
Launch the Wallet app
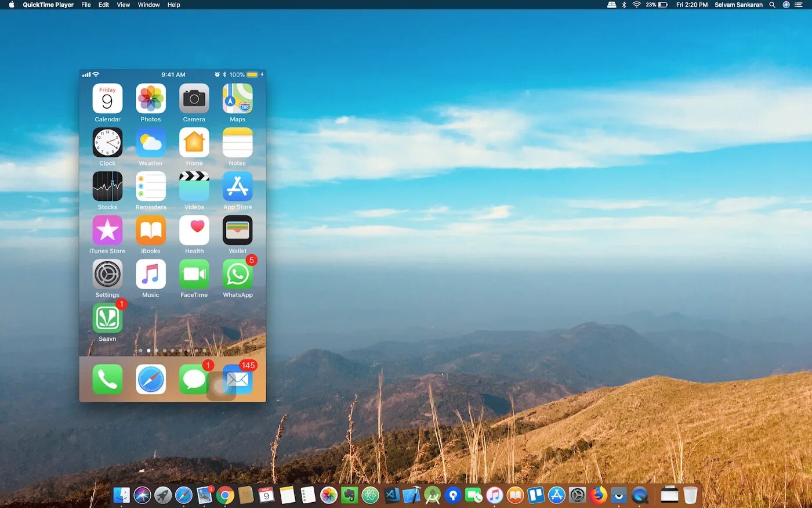[238, 230]
